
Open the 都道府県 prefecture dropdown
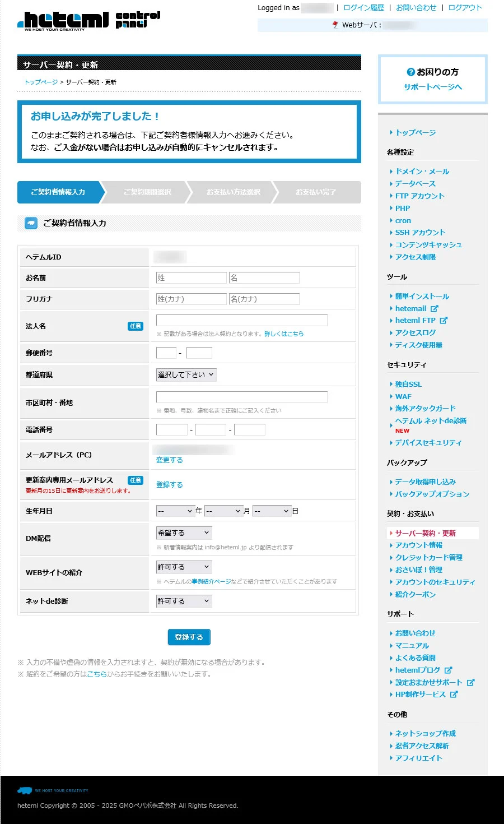click(186, 375)
